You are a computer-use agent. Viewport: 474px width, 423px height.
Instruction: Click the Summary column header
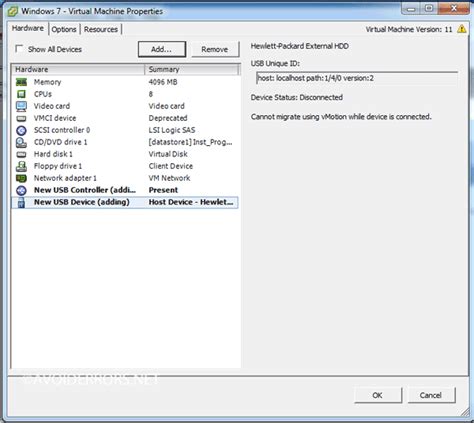tap(192, 69)
